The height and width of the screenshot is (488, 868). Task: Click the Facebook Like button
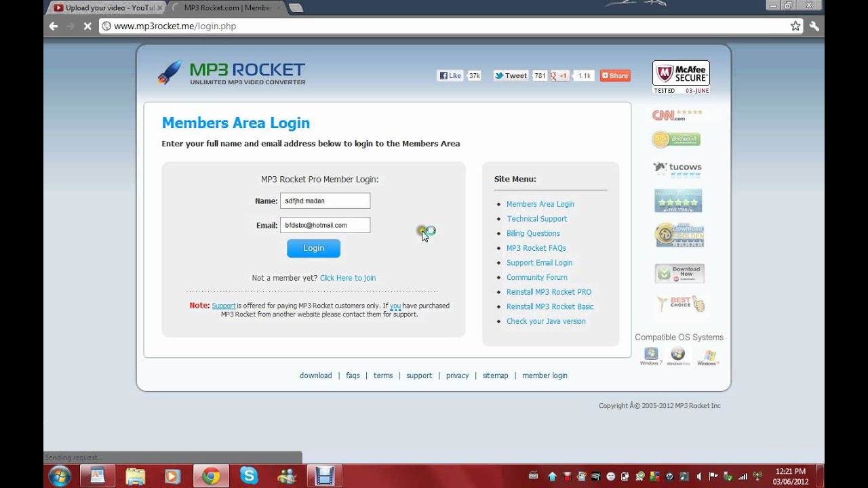coord(450,76)
